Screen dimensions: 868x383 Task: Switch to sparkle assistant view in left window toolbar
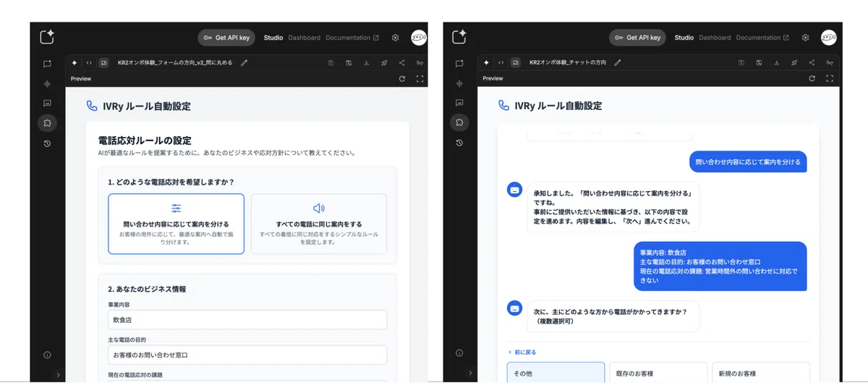74,63
